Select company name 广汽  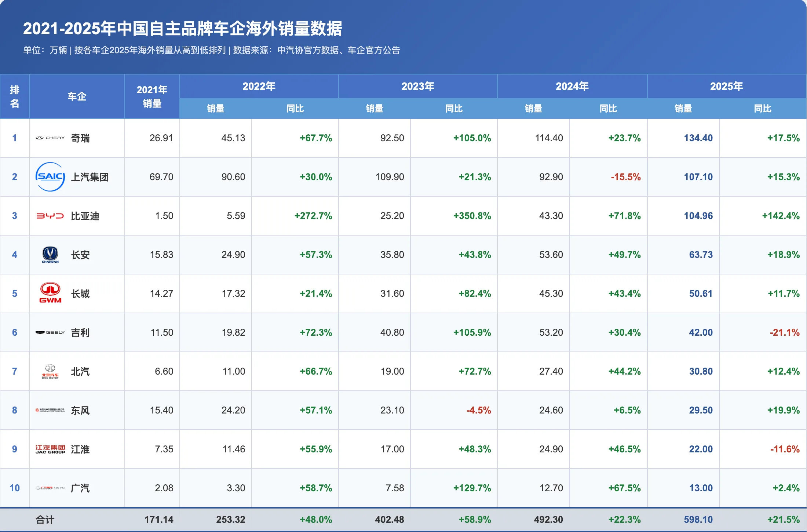[80, 488]
